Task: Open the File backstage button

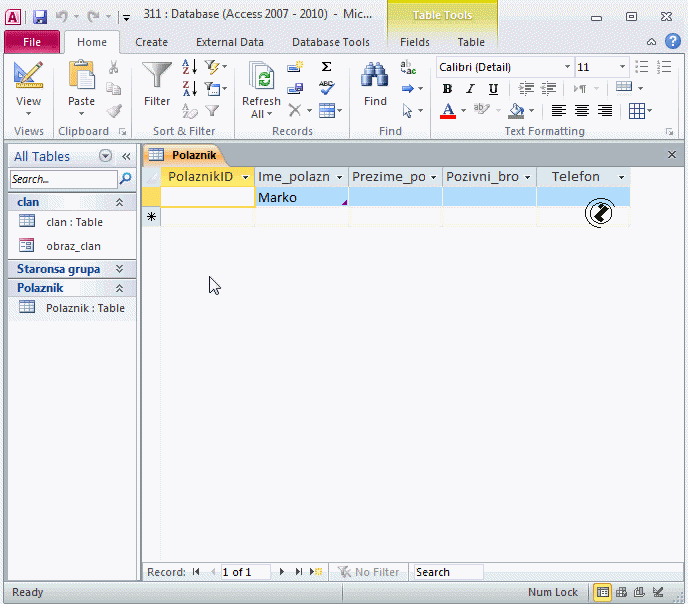Action: click(x=32, y=42)
